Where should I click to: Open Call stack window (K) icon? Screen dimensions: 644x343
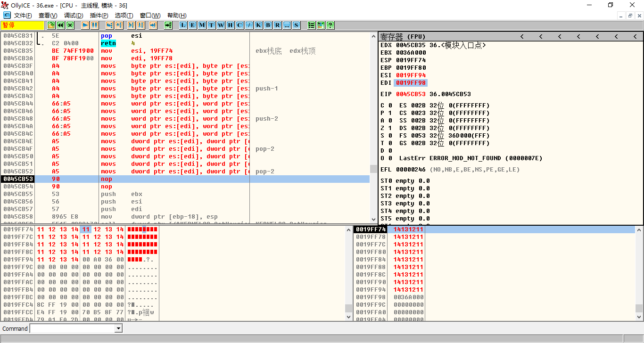[x=258, y=25]
